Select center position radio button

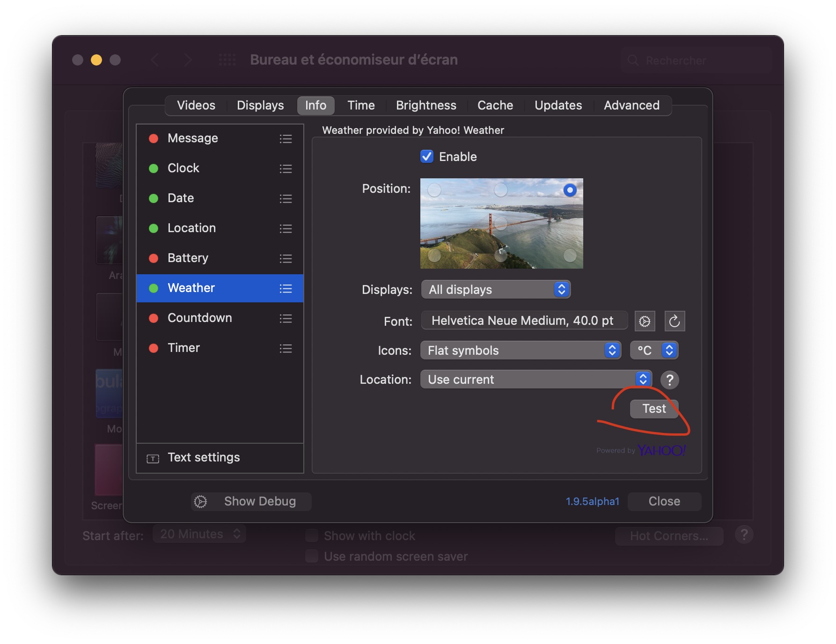tap(501, 223)
